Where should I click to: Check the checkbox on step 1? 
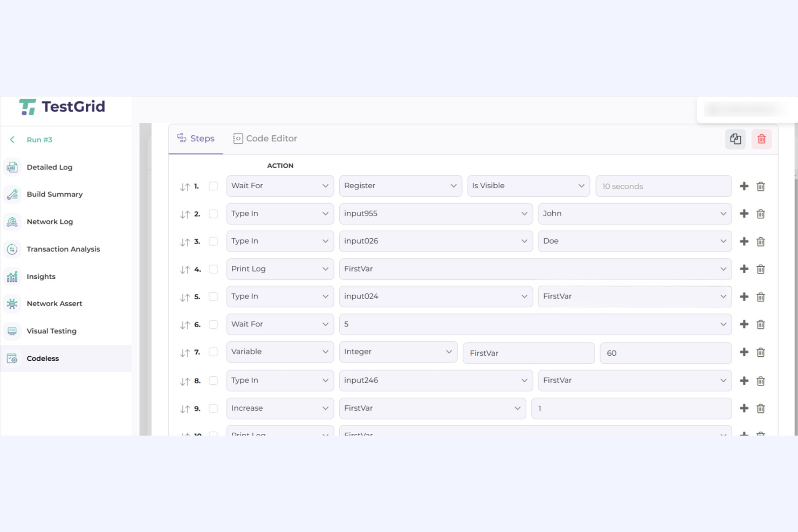coord(213,186)
